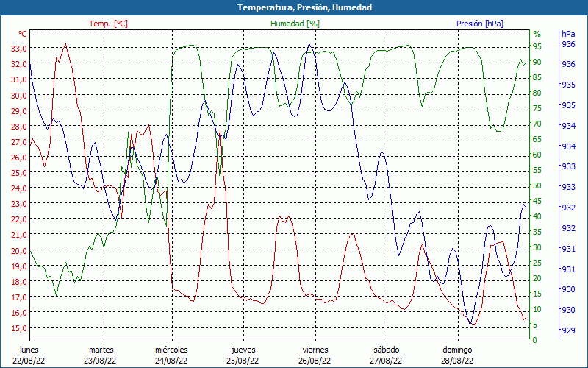Select the date "24/08/22"

coord(171,361)
